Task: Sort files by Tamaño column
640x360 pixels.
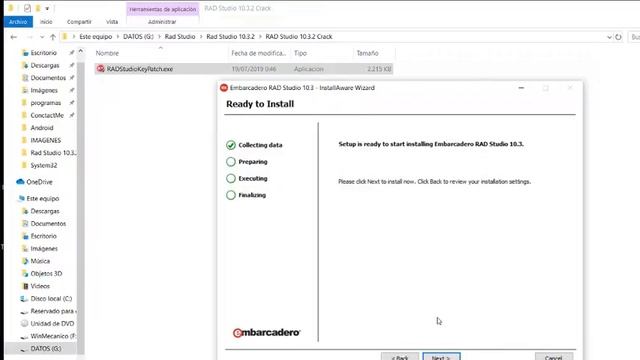Action: click(367, 53)
